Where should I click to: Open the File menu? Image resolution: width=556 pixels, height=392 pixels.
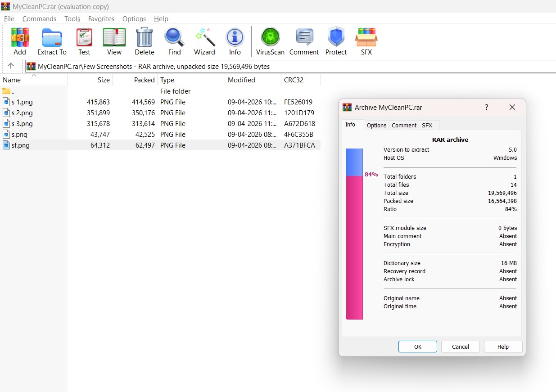(9, 19)
